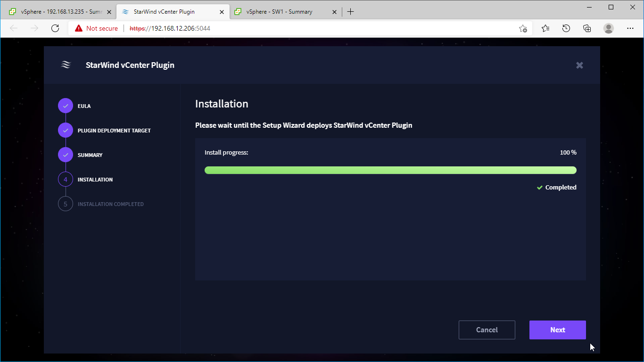The width and height of the screenshot is (644, 362).
Task: Click the Not secure warning indicator
Action: click(97, 28)
